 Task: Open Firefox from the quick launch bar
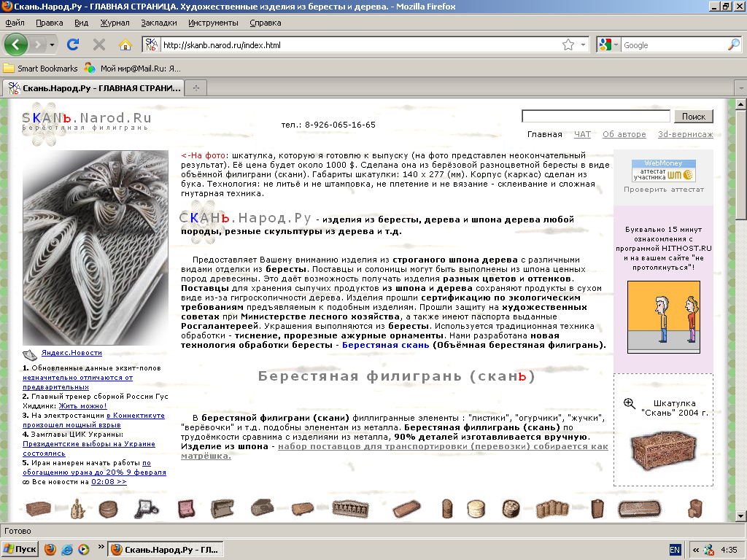pyautogui.click(x=50, y=548)
